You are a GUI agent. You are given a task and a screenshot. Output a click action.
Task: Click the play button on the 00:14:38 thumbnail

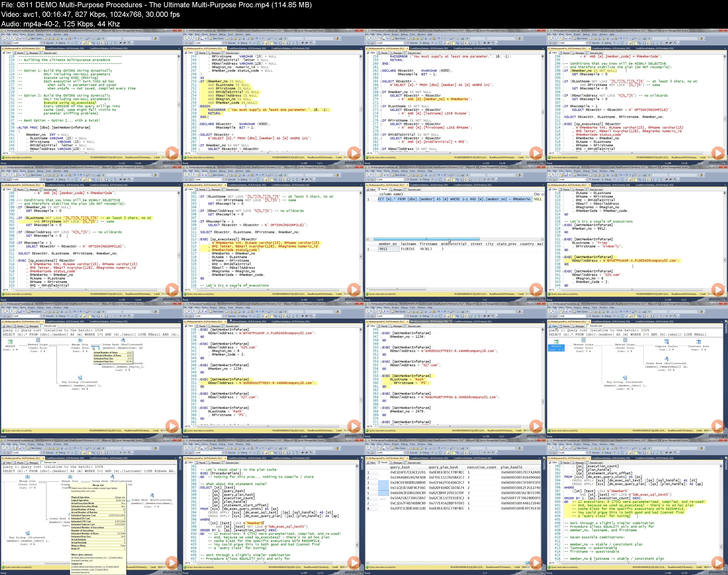pyautogui.click(x=718, y=562)
